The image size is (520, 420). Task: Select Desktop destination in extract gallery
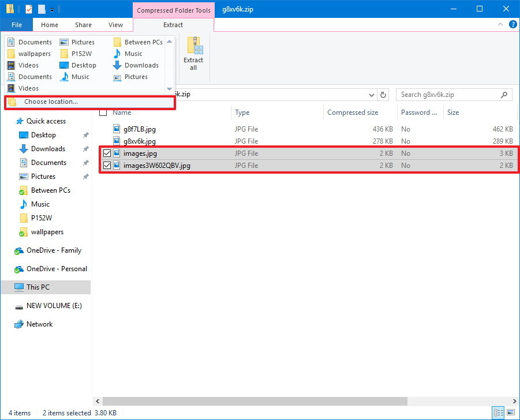78,65
